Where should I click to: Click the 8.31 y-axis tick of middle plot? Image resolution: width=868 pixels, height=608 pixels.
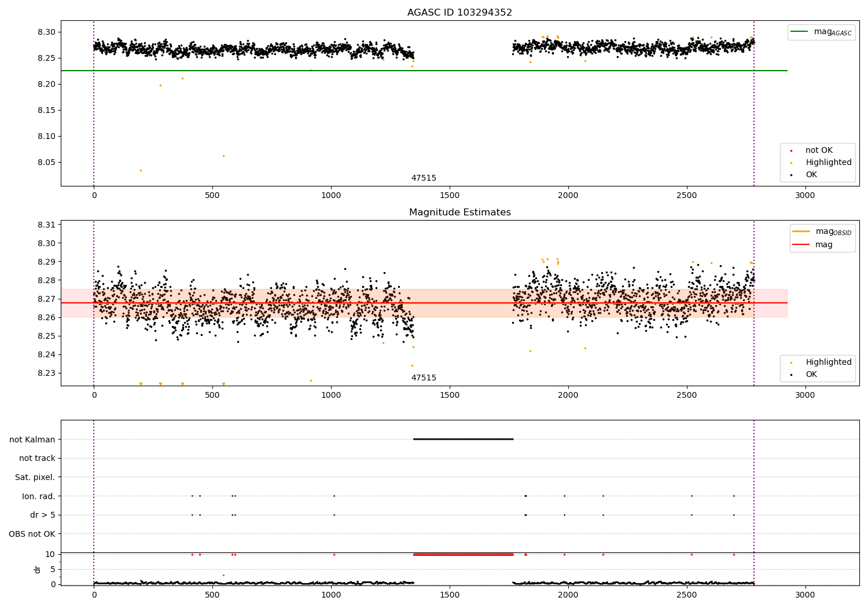pos(47,225)
